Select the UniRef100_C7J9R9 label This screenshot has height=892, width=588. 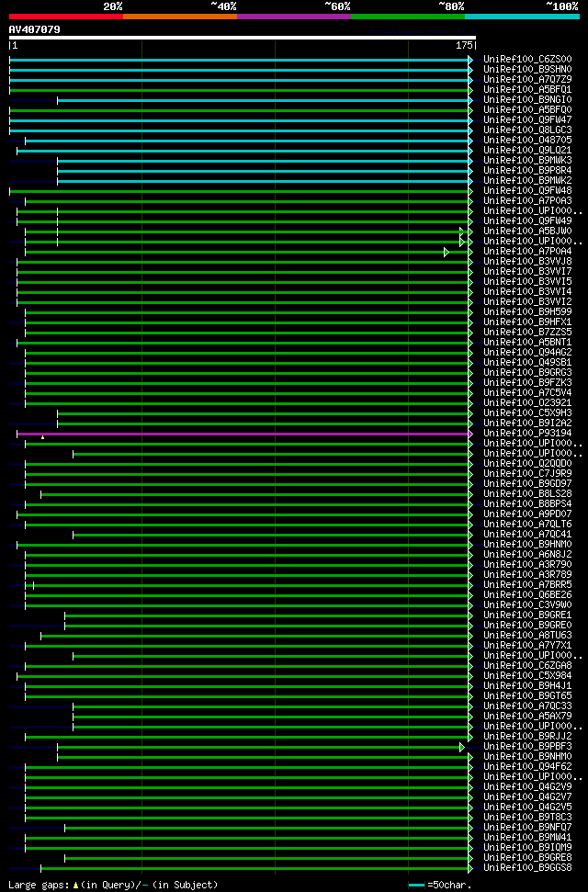click(527, 473)
